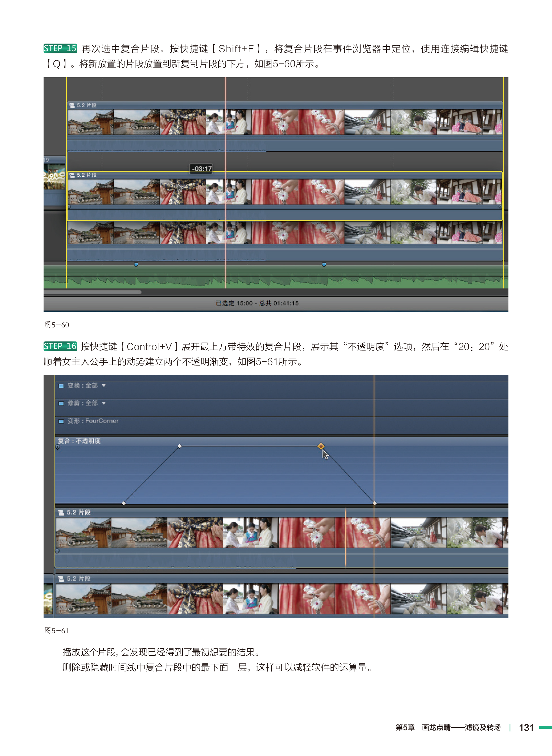Click the house thumbnail in the selected clip
Screen dimensions: 552x756
pyautogui.click(x=90, y=192)
